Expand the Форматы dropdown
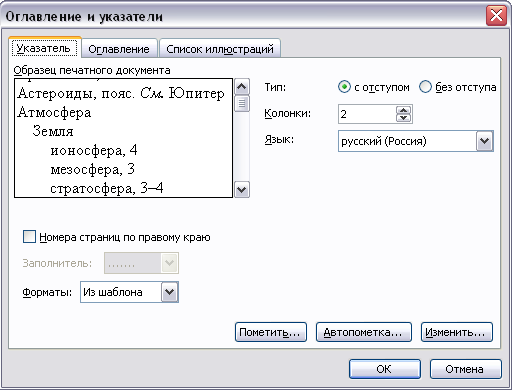 [x=170, y=292]
